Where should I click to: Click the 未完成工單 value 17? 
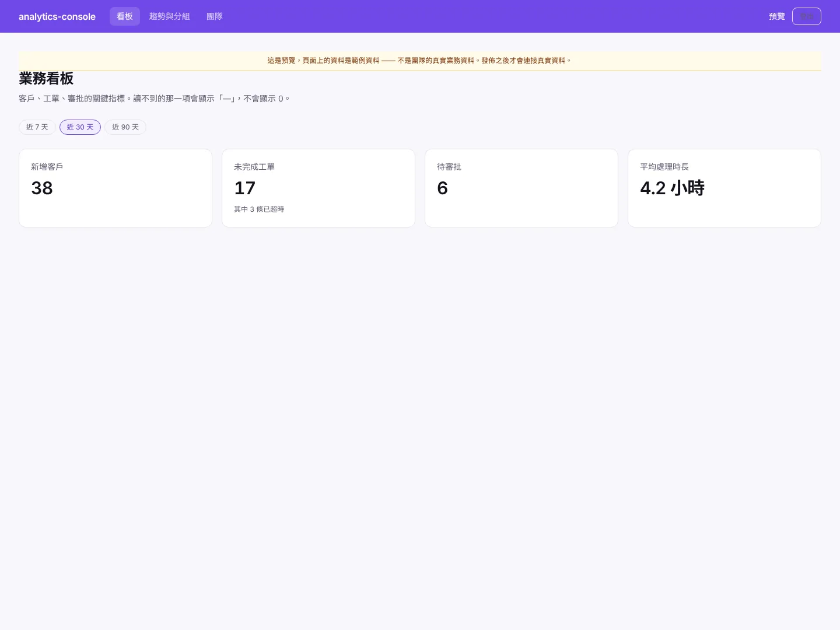[245, 188]
